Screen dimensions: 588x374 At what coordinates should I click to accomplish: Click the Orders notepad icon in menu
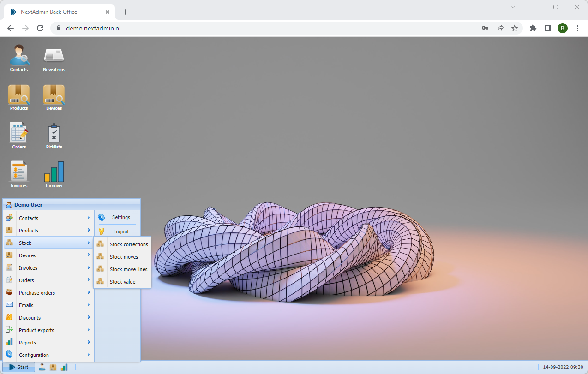pyautogui.click(x=9, y=280)
